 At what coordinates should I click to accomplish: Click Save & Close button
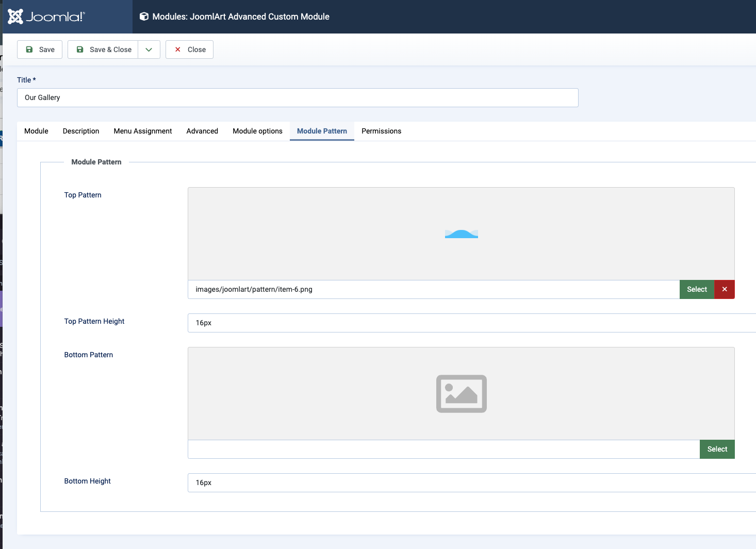[x=103, y=49]
